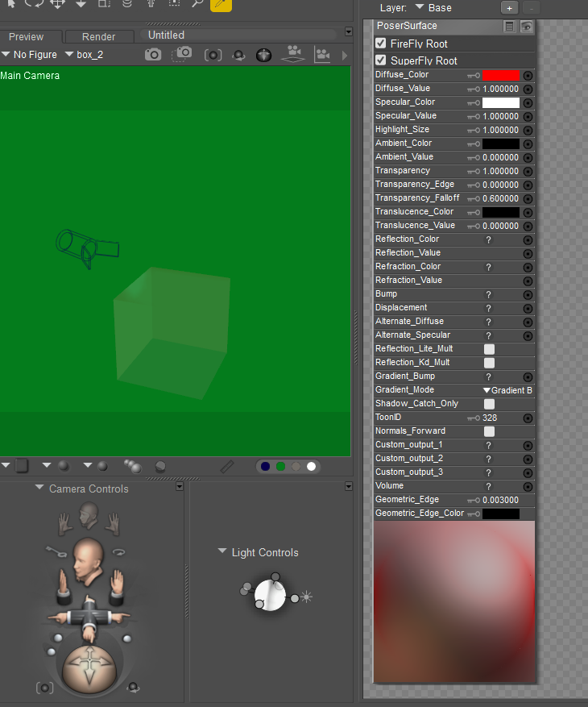Image resolution: width=588 pixels, height=707 pixels.
Task: Toggle the SuperFly Root checkbox
Action: 381,60
